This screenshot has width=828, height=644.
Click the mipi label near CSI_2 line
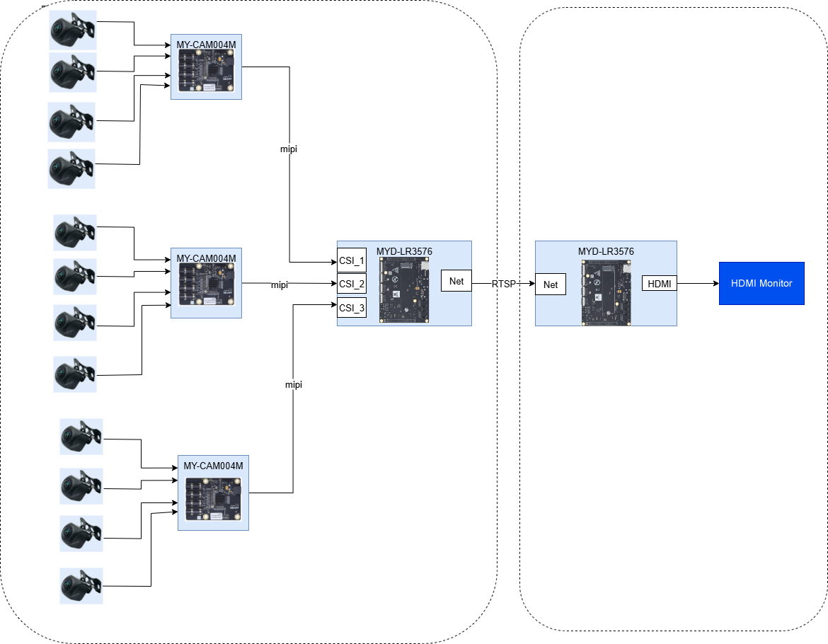pyautogui.click(x=280, y=285)
